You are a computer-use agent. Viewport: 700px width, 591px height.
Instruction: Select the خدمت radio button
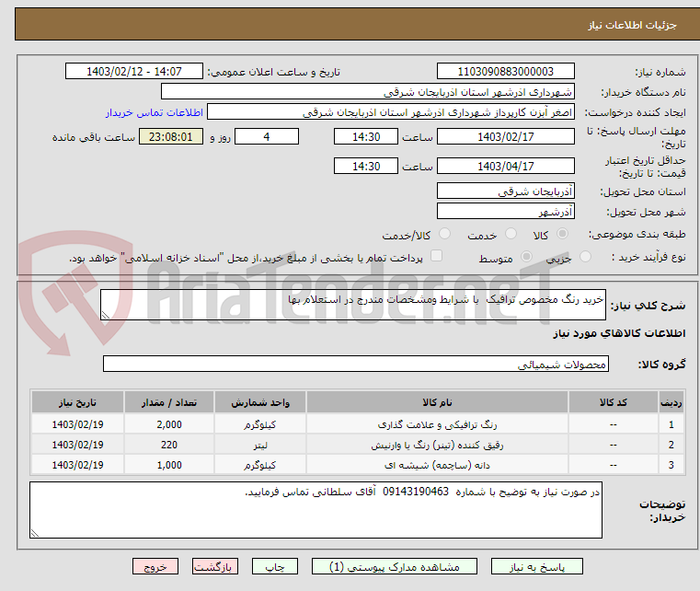(511, 234)
